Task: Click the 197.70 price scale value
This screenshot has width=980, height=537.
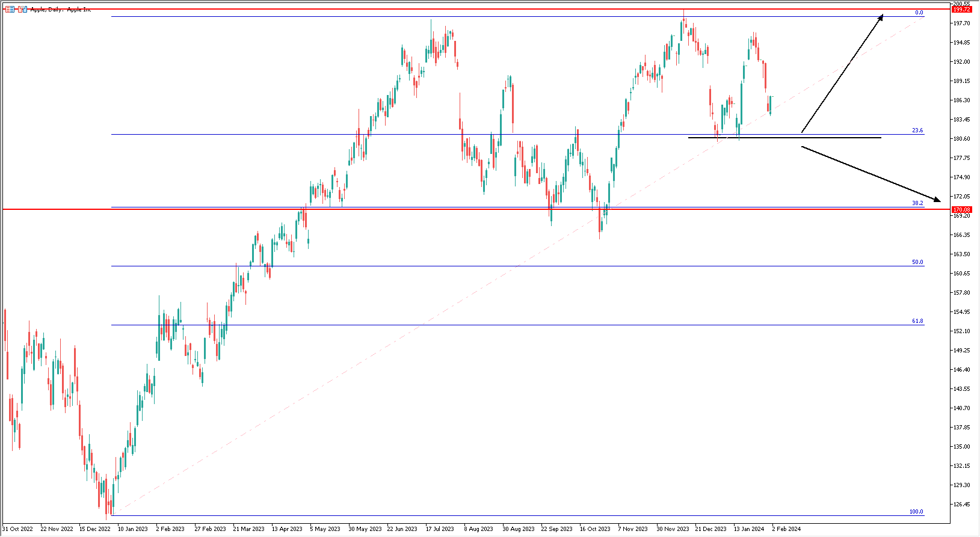Action: click(962, 23)
